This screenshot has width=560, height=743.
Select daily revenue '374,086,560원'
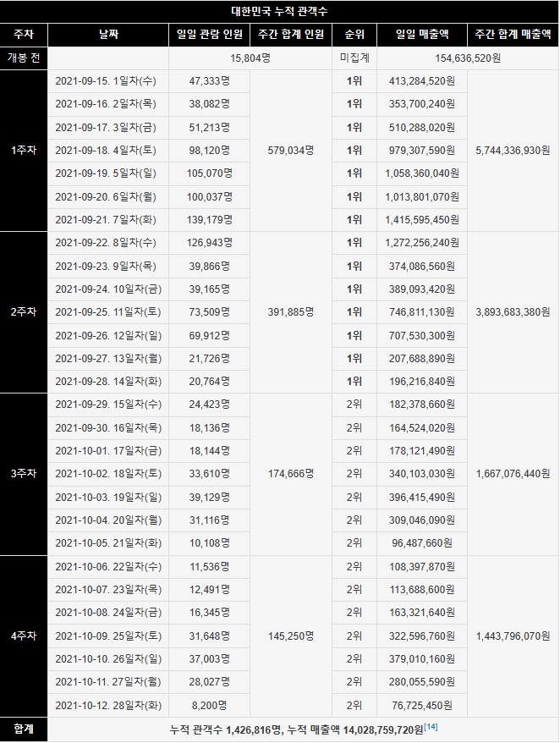[x=422, y=267]
